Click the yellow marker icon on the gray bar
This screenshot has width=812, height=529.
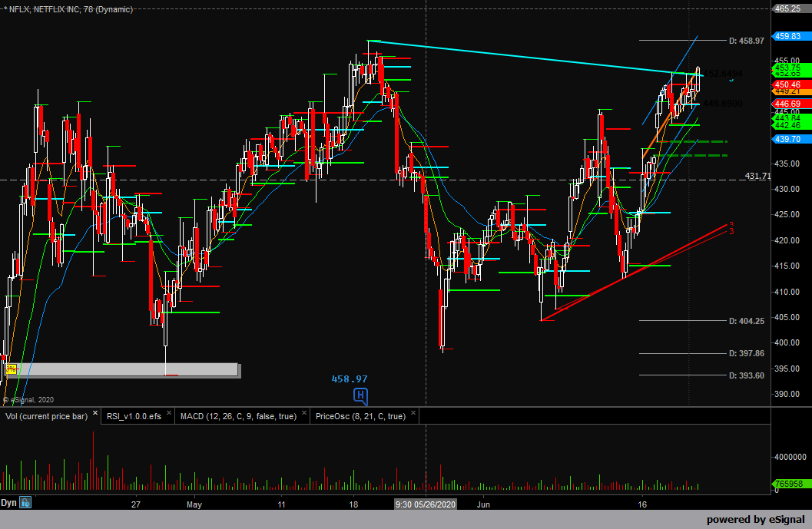[x=11, y=369]
